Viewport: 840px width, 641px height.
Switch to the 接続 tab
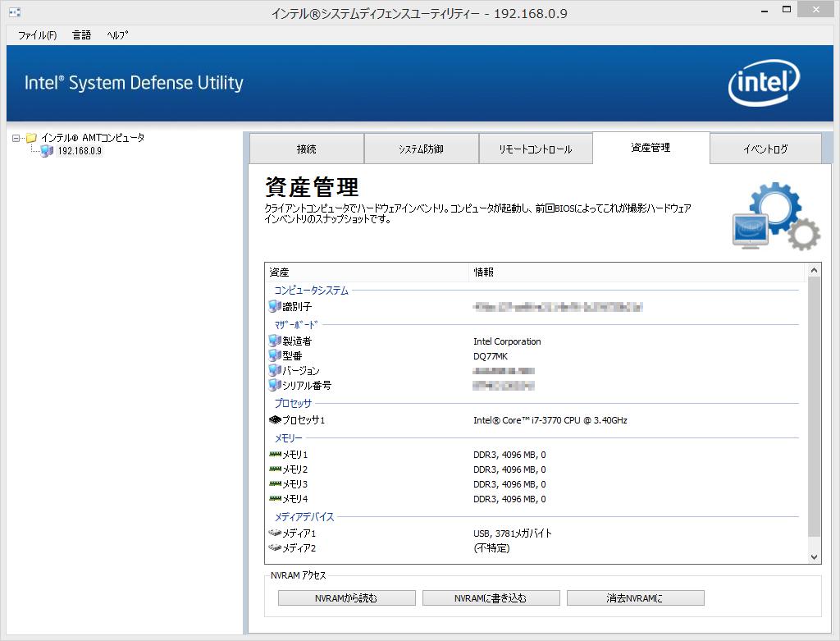[x=307, y=149]
